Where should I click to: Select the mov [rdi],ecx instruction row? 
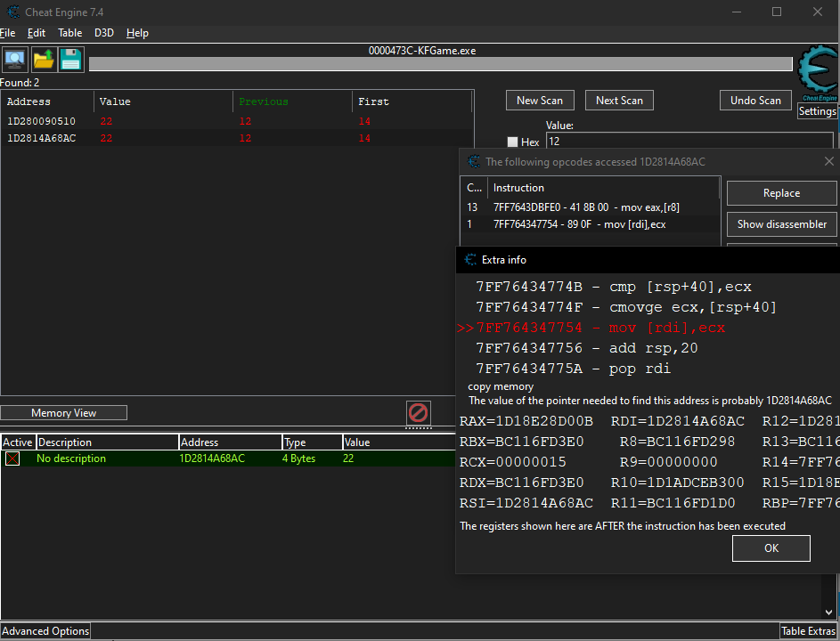[x=579, y=224]
